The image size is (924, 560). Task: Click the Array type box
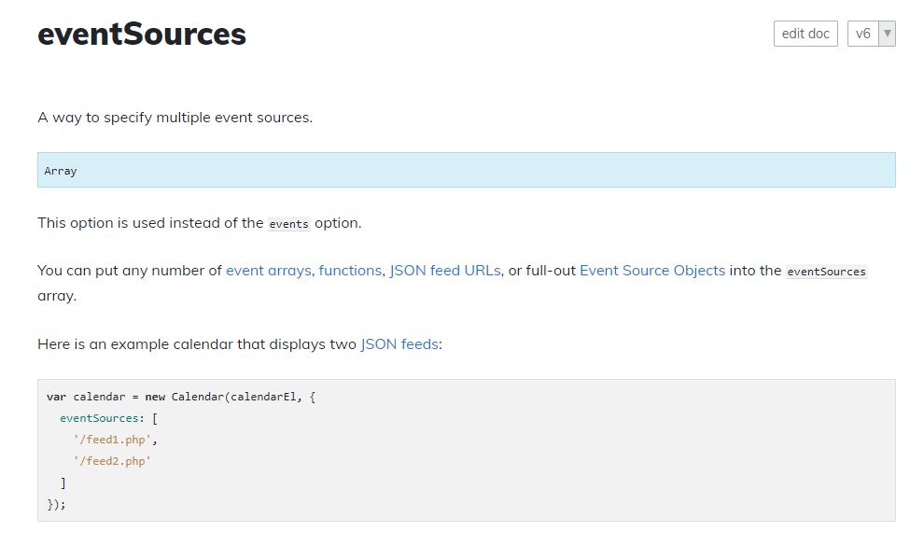click(x=466, y=171)
